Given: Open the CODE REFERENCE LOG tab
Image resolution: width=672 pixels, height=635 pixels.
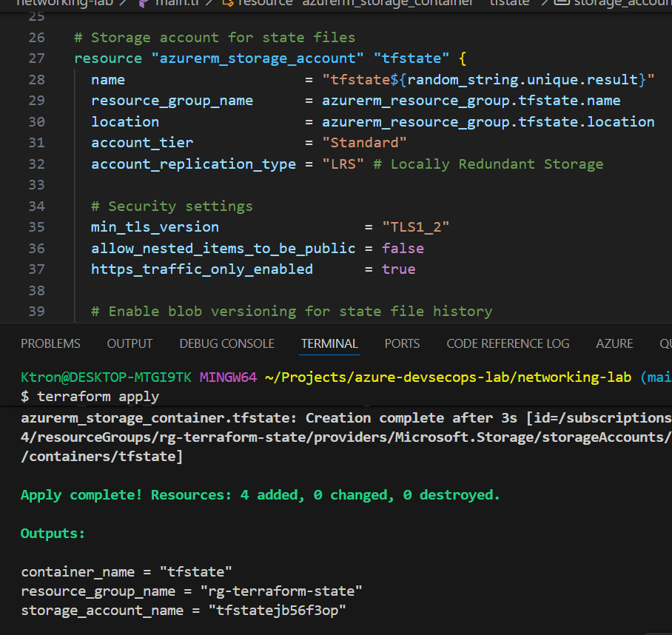Looking at the screenshot, I should tap(508, 343).
